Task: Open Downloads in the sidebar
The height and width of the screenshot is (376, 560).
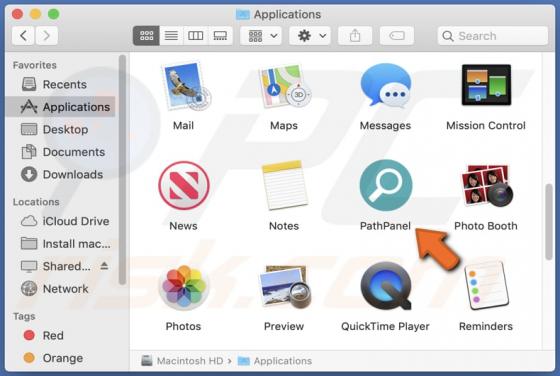Action: coord(60,175)
